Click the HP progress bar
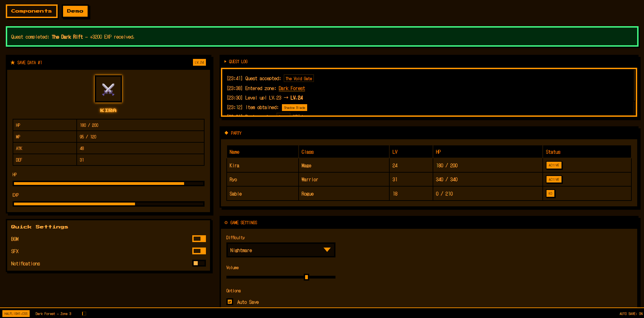Viewport: 644px width, 318px height. 108,184
